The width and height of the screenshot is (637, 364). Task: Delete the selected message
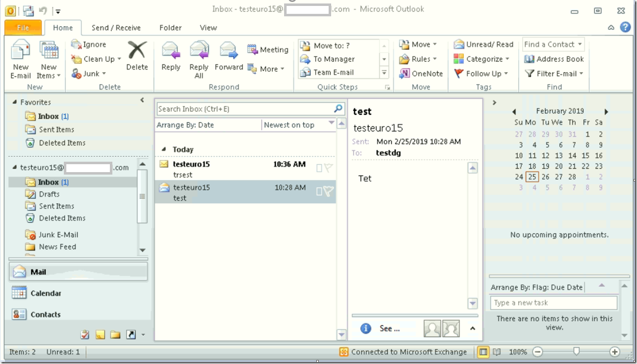137,56
